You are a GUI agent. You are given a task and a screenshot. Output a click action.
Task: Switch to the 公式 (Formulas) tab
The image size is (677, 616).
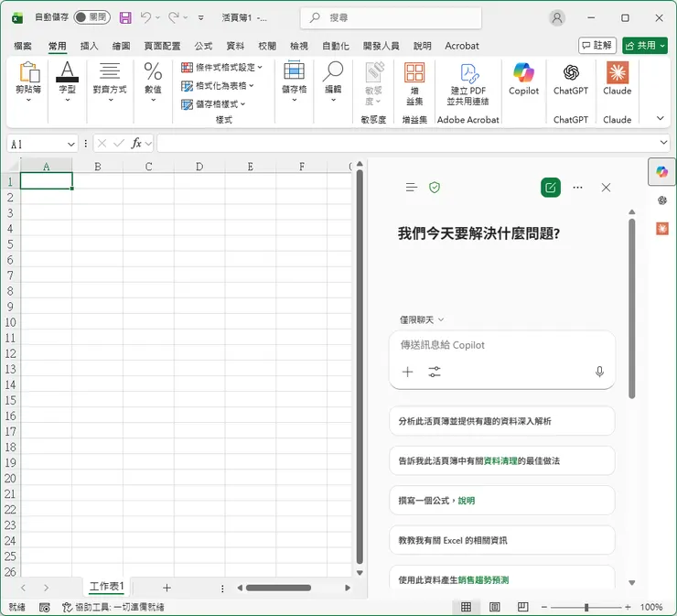click(x=203, y=46)
